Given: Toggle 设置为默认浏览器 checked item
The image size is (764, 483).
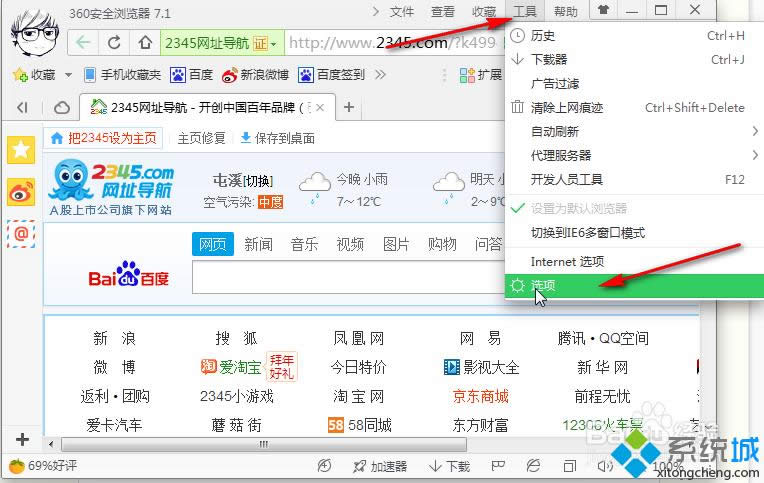Looking at the screenshot, I should [634, 209].
